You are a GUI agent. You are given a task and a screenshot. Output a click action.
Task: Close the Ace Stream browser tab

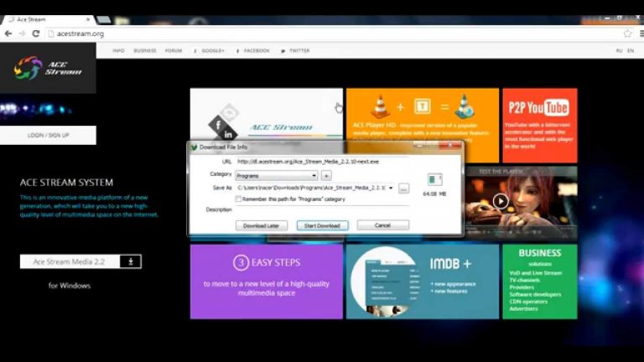pyautogui.click(x=88, y=19)
